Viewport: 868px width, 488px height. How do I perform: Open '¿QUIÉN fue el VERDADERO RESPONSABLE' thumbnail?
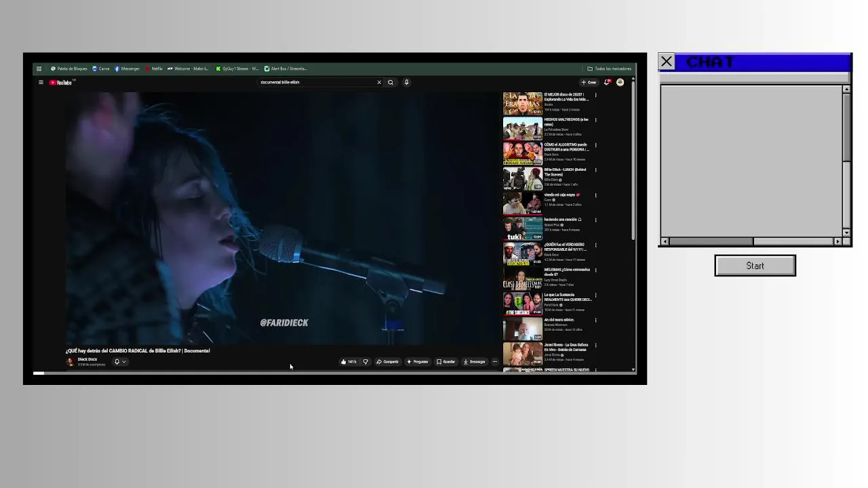click(522, 253)
